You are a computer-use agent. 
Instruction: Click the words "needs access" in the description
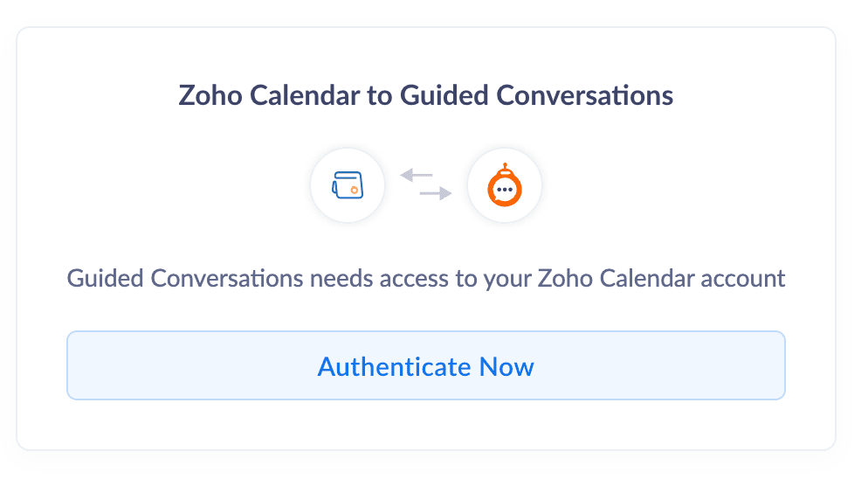[x=371, y=279]
